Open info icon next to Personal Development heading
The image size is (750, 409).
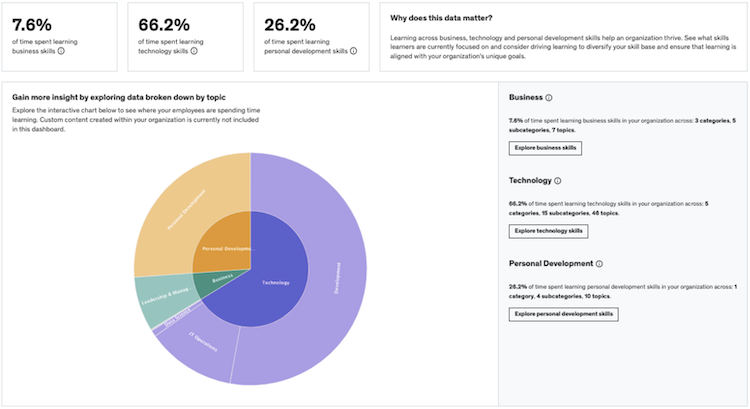tap(599, 264)
